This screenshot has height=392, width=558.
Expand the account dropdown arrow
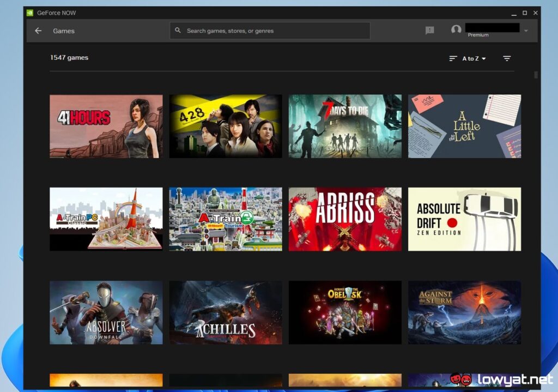click(526, 31)
